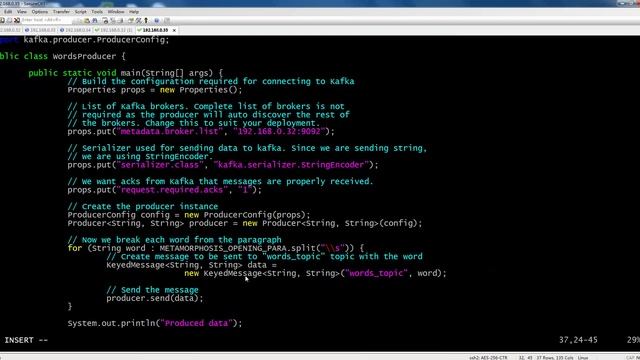
Task: Click the 'Linux' status bar entry
Action: [583, 358]
